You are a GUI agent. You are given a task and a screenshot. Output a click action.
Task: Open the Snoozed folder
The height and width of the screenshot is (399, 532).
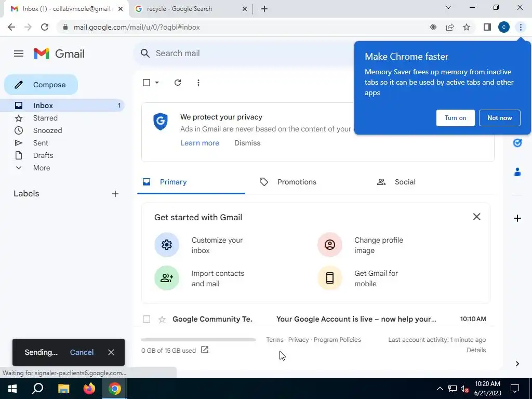pyautogui.click(x=47, y=130)
